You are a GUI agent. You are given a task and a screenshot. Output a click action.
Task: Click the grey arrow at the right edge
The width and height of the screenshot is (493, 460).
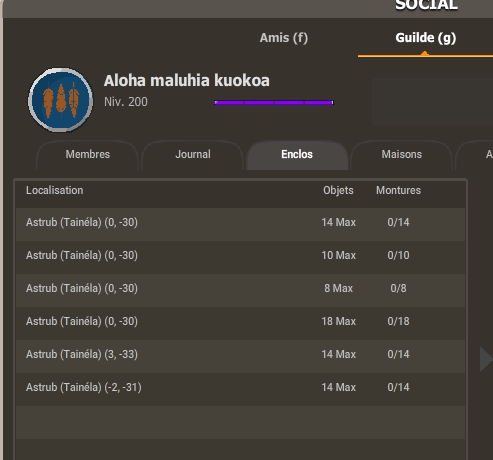click(486, 359)
